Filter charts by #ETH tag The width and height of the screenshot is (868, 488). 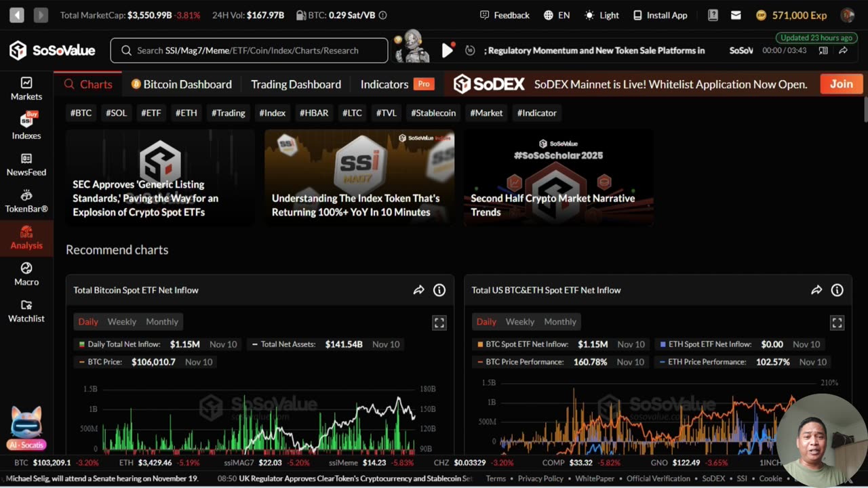pyautogui.click(x=186, y=113)
